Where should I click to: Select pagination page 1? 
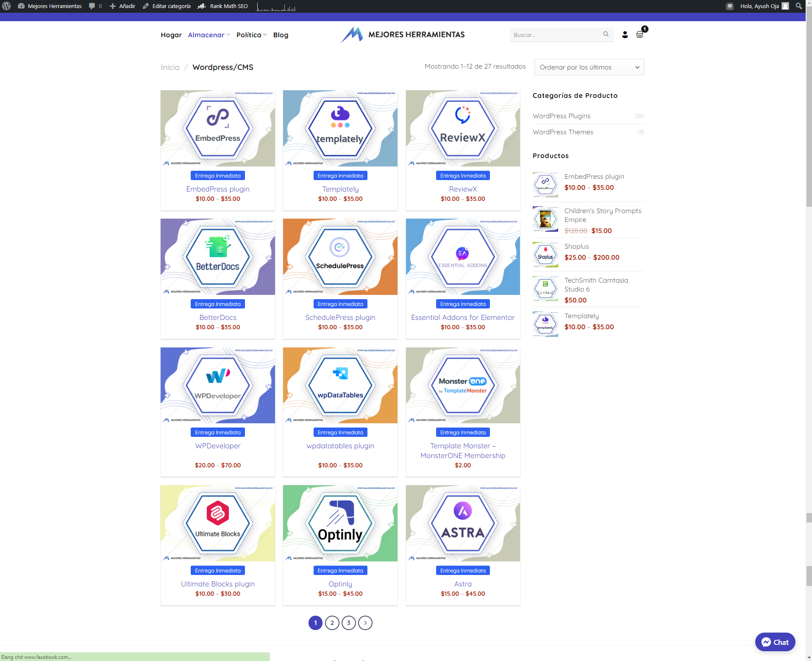click(315, 623)
